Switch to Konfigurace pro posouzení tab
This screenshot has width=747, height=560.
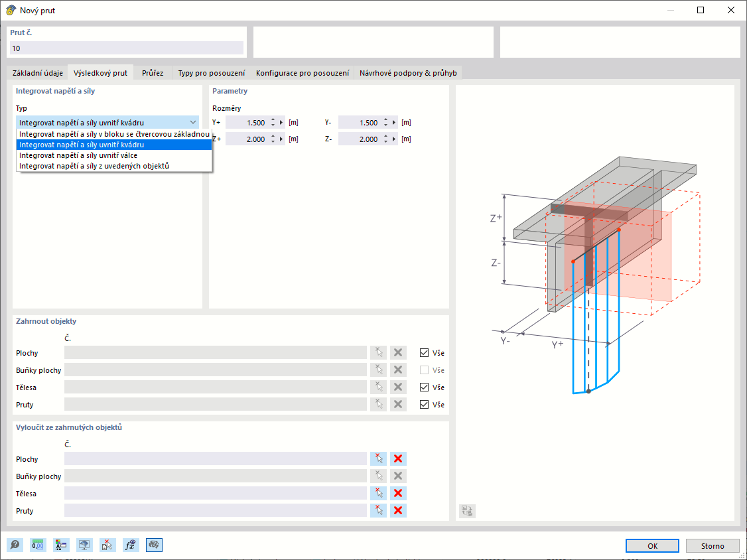point(303,73)
